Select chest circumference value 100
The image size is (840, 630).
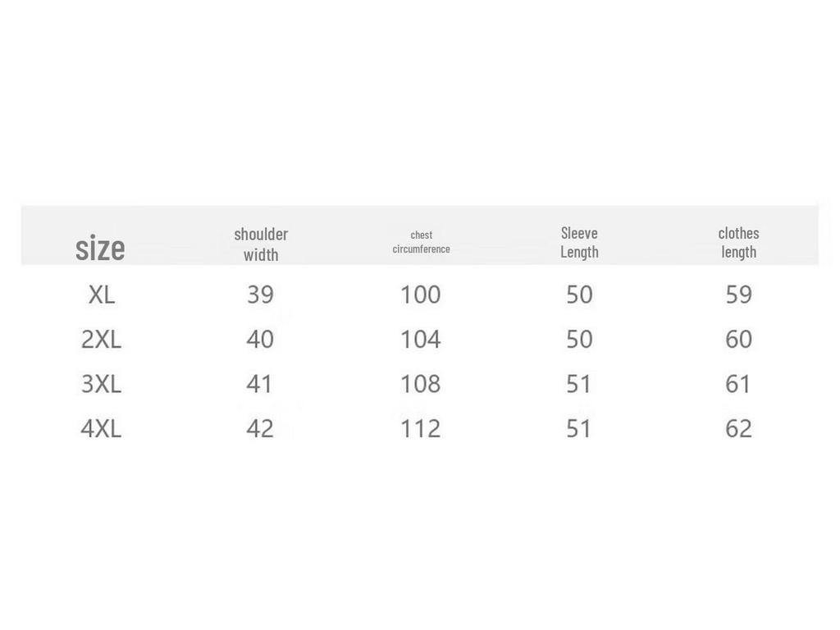pyautogui.click(x=420, y=294)
